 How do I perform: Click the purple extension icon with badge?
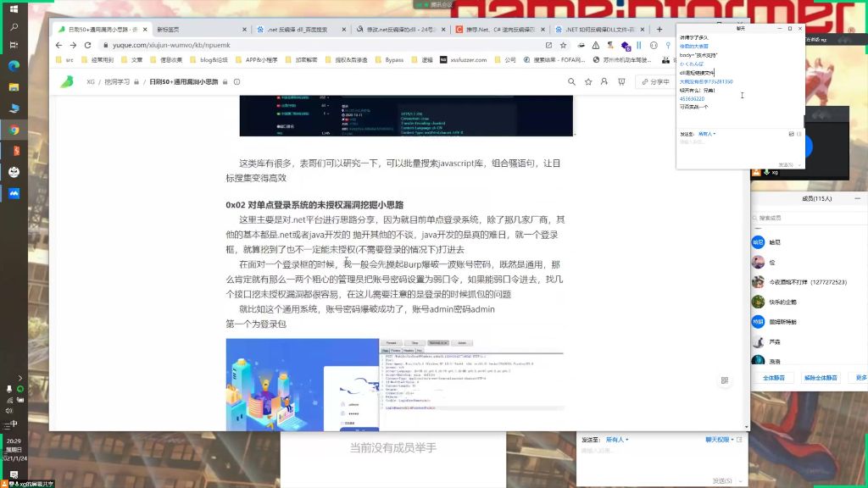tap(626, 46)
